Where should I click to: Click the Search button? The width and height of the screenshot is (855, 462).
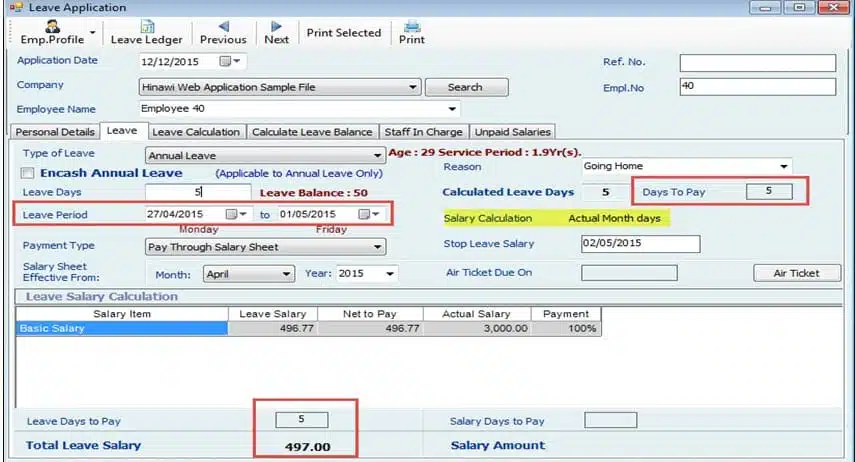tap(464, 87)
